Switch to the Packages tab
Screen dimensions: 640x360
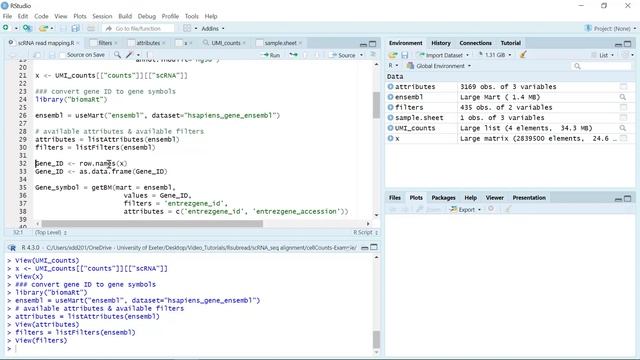click(x=443, y=198)
